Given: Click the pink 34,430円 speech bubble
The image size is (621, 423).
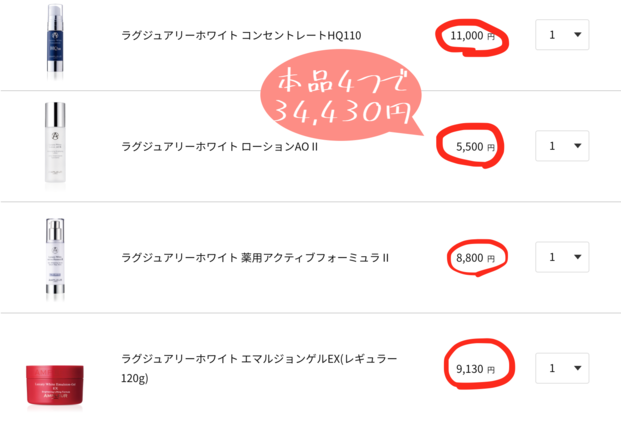Looking at the screenshot, I should 341,95.
